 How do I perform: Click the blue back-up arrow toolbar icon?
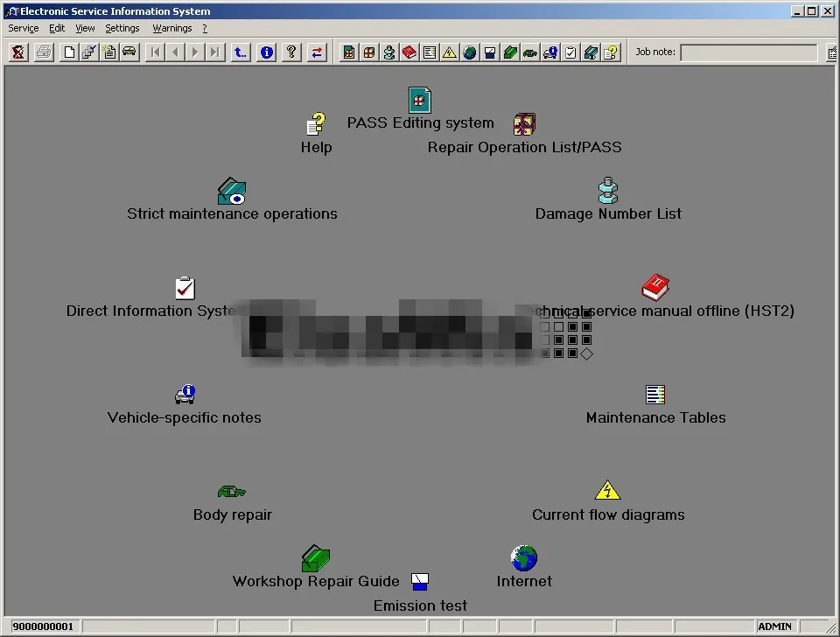point(241,52)
